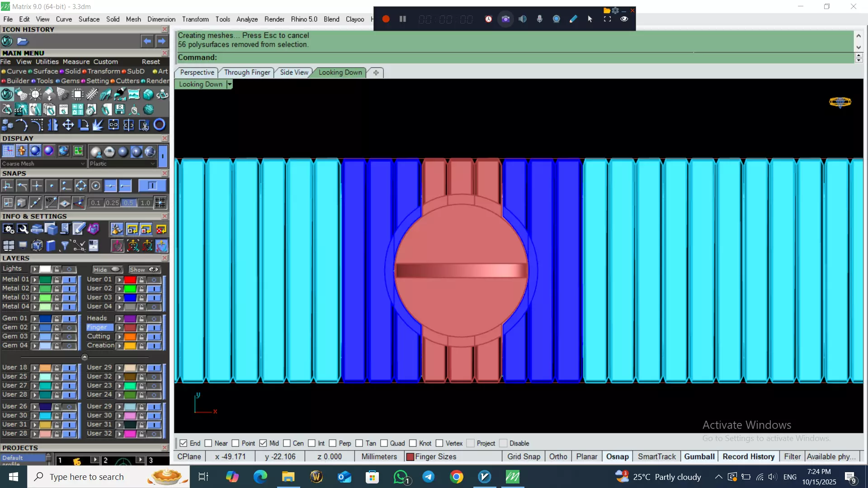Screen dimensions: 868x488
Task: Click the move arrows transform icon
Action: pyautogui.click(x=68, y=125)
